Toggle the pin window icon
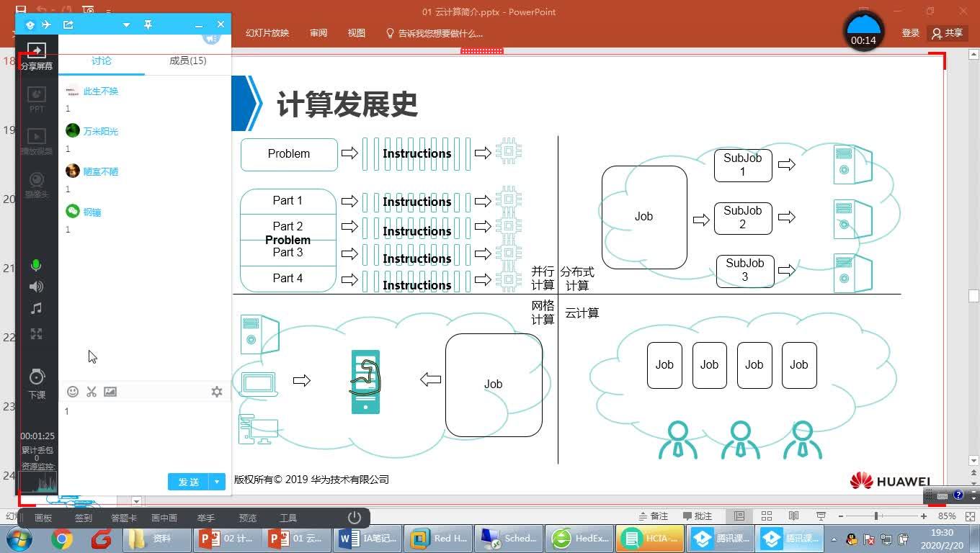Screen dimensions: 980x553 tap(148, 24)
